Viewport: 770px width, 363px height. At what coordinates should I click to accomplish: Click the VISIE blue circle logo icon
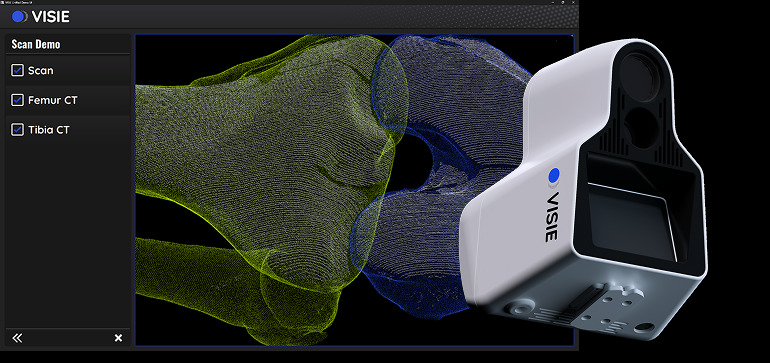[x=19, y=17]
